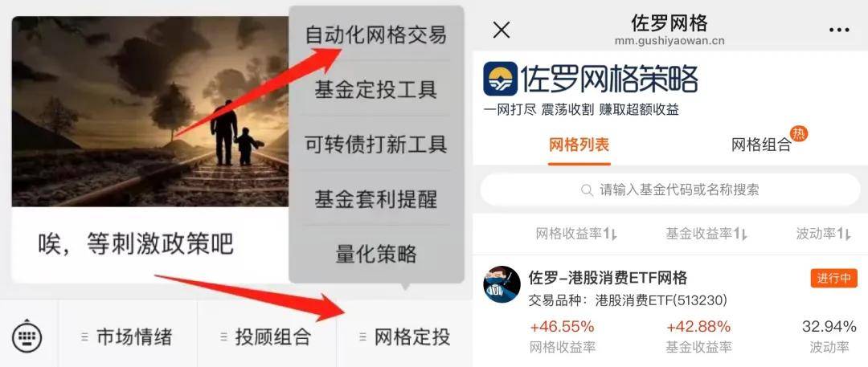868x367 pixels.
Task: Open the 市场情绪 bottom menu
Action: 127,336
